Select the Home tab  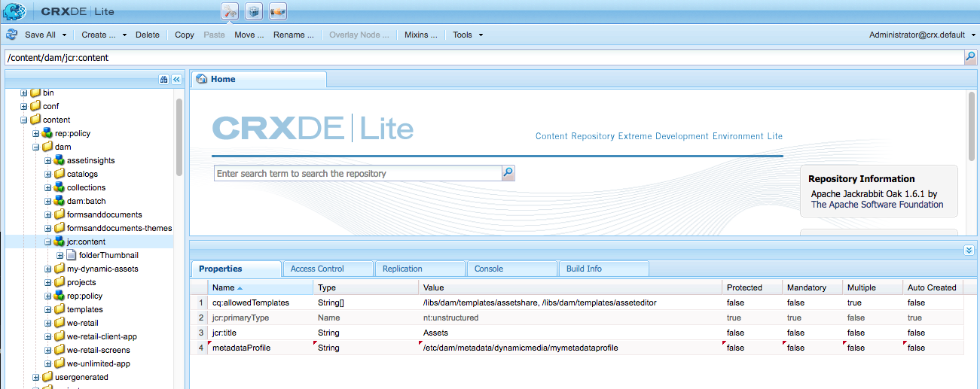(258, 79)
